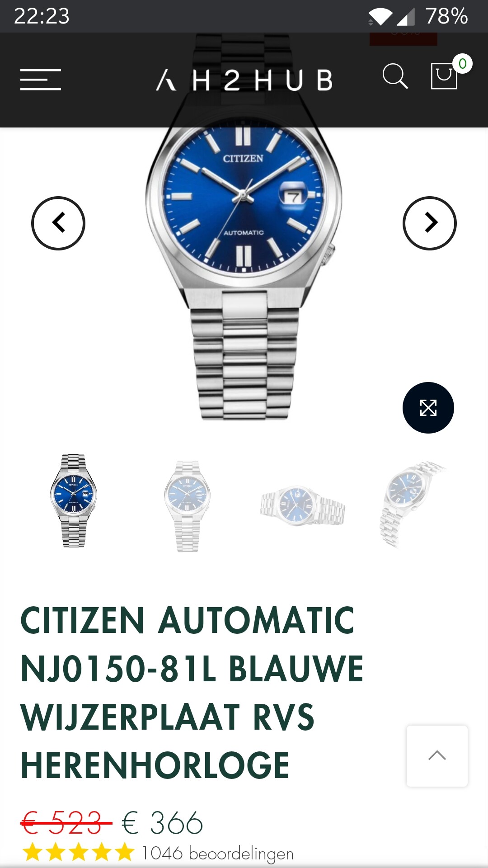Tap the discounted € 366 price
The width and height of the screenshot is (488, 868).
pos(163,823)
